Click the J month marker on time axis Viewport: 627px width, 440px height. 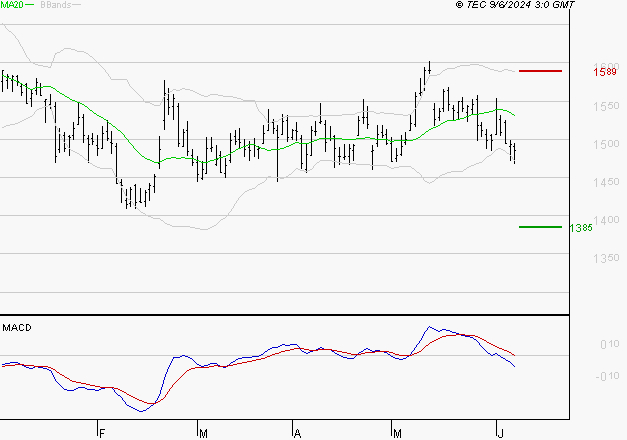point(500,433)
